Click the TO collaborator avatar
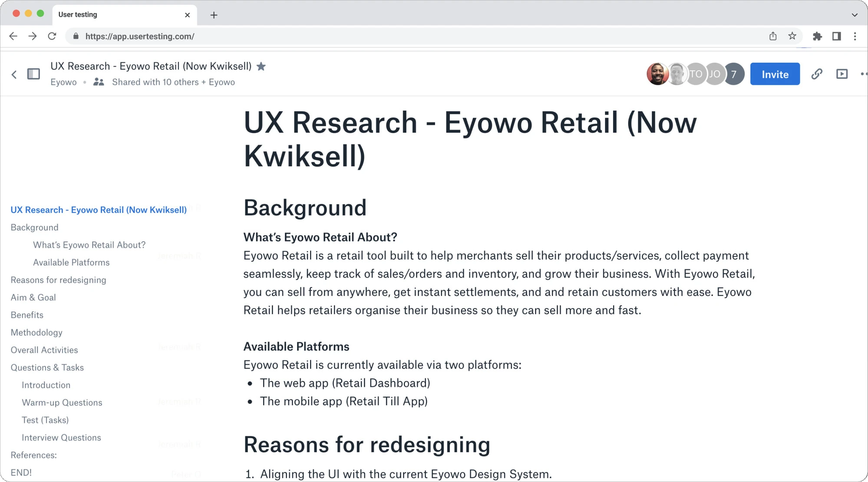 [x=696, y=74]
